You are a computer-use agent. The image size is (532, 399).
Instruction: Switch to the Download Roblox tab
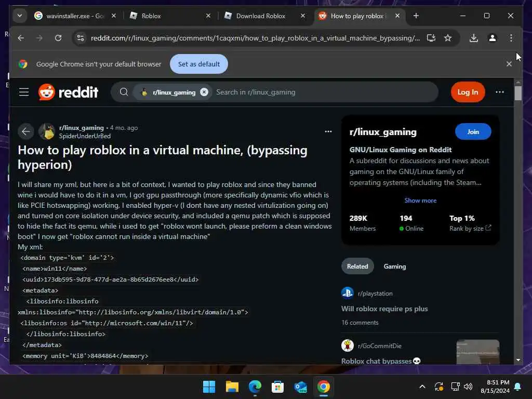pyautogui.click(x=264, y=16)
